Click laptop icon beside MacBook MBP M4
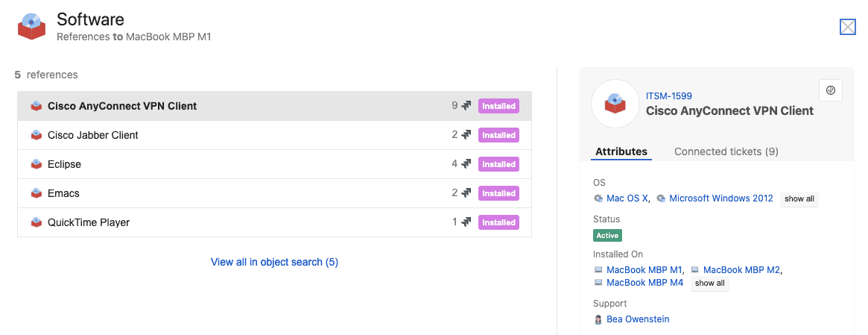868x335 pixels. (598, 283)
